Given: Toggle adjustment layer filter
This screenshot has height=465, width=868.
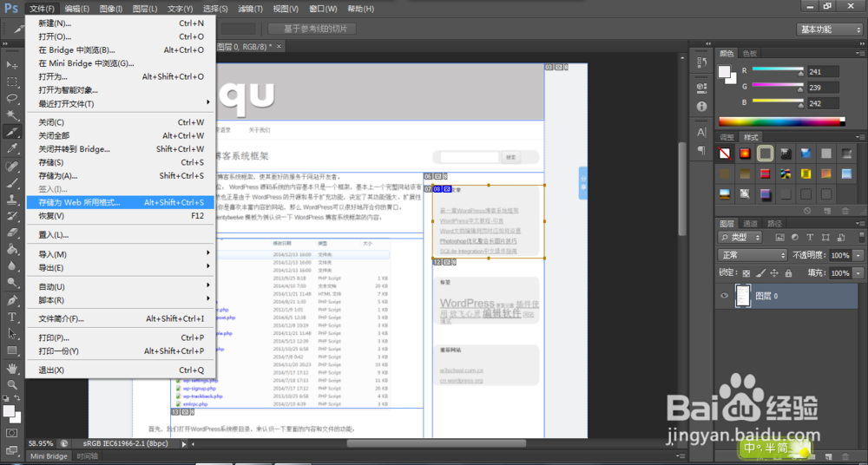Looking at the screenshot, I should [795, 238].
